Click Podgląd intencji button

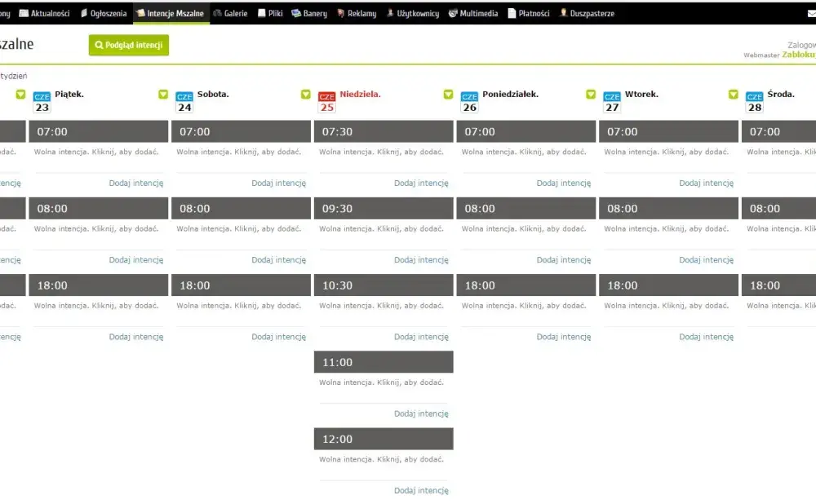pyautogui.click(x=129, y=45)
